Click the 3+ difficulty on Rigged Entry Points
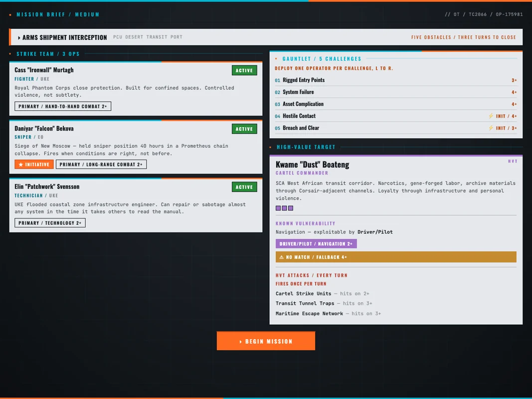 tap(514, 80)
